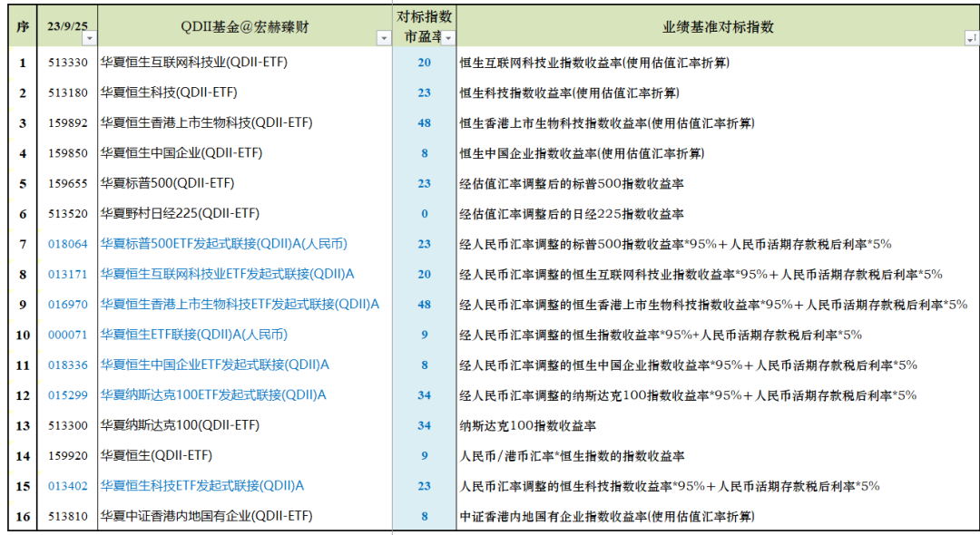Open blue fund code 013171
980x535 pixels.
(67, 274)
